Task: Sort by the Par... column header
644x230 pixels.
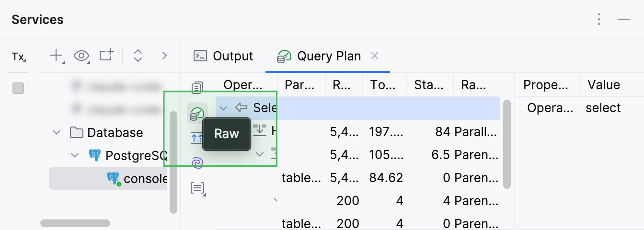Action: coord(300,85)
